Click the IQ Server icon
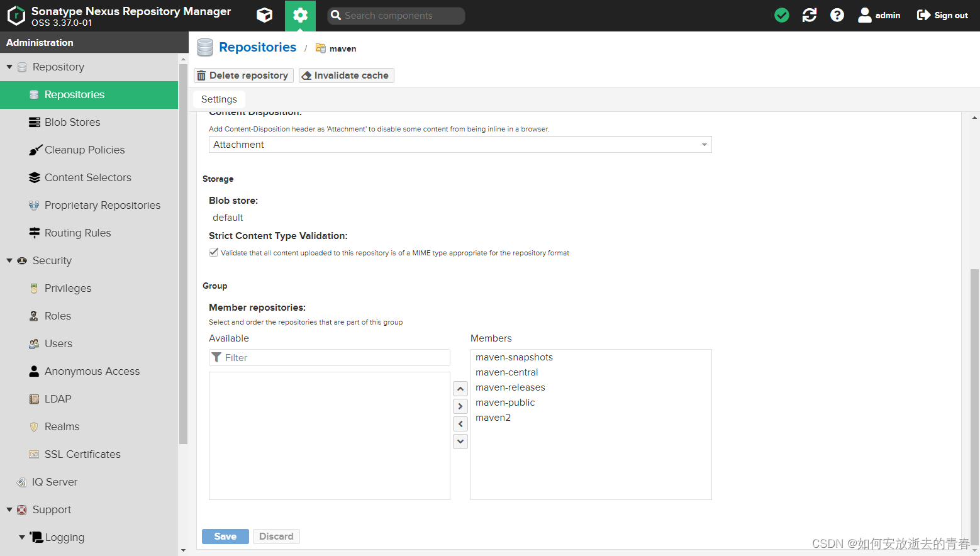The width and height of the screenshot is (980, 556). 21,482
